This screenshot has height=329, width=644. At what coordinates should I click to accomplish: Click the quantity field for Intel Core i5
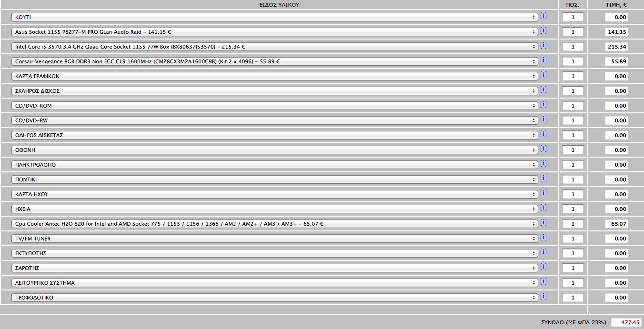573,47
